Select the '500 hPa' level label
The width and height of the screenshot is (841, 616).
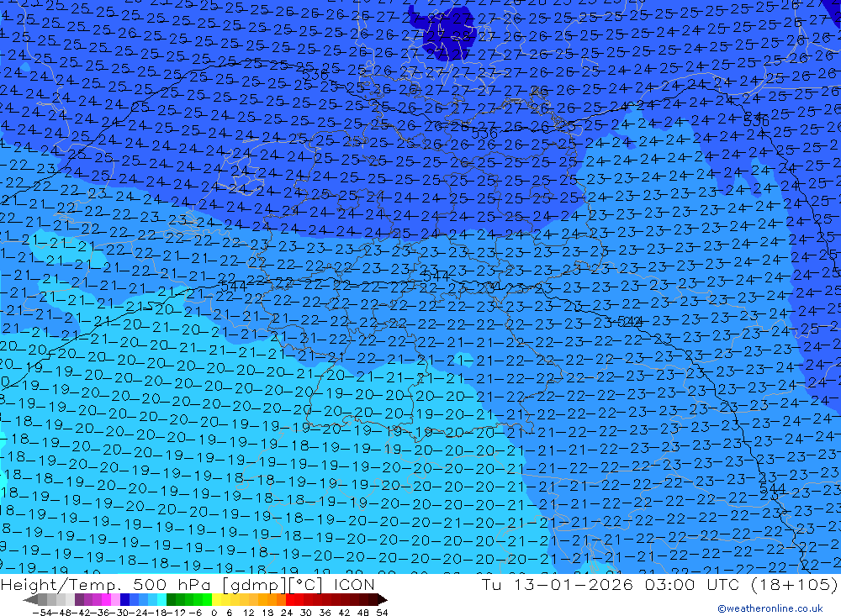pos(172,584)
